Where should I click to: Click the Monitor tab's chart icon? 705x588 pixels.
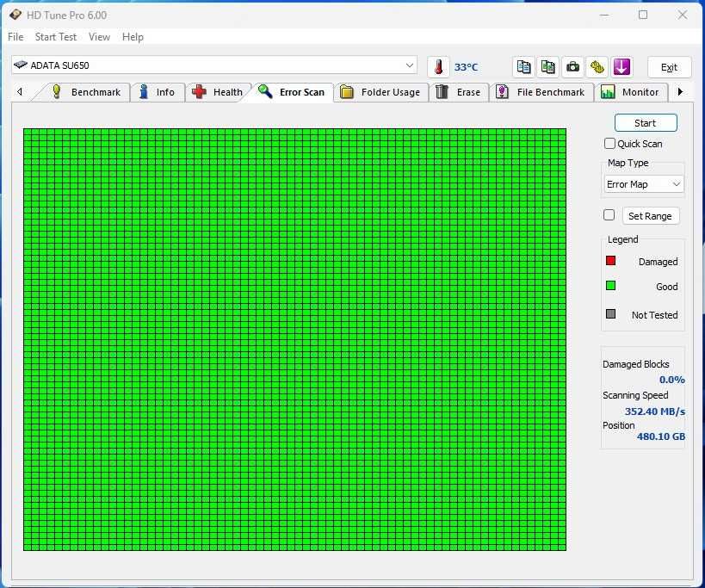tap(608, 92)
